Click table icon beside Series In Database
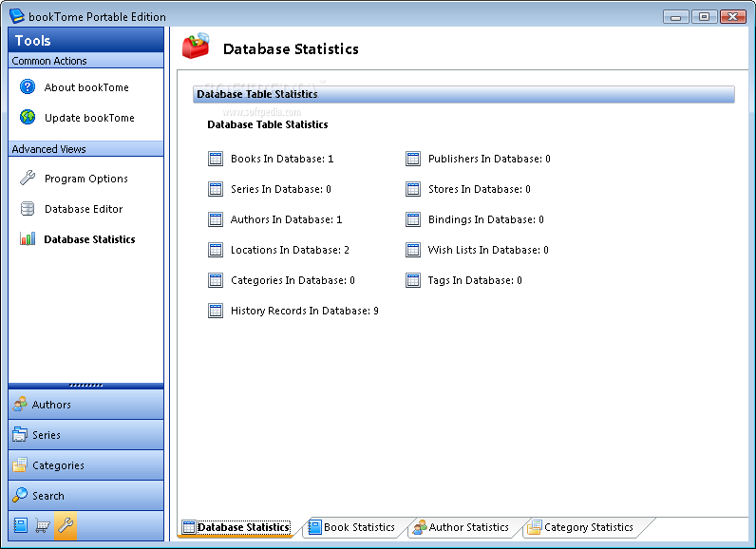Viewport: 756px width, 549px height. (216, 189)
